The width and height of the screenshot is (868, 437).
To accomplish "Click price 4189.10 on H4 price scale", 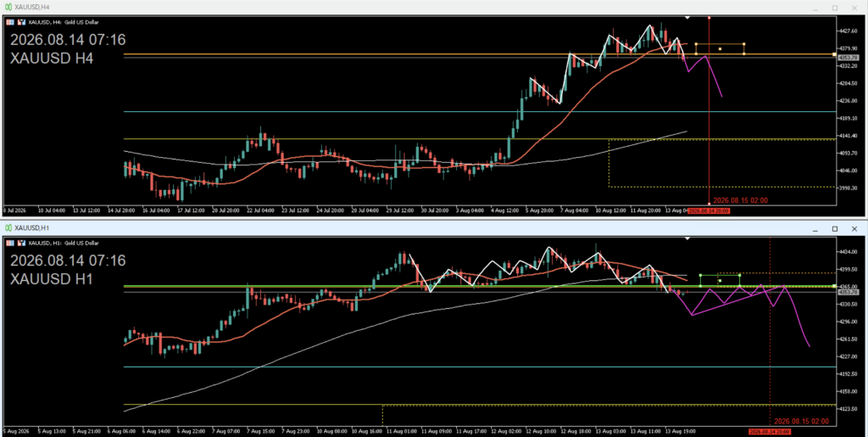I will coord(848,118).
